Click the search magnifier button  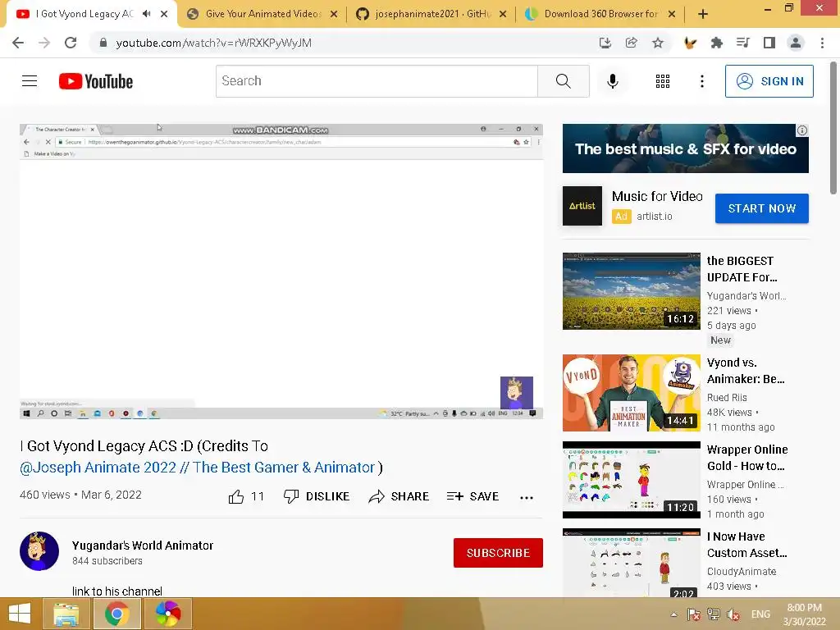click(563, 81)
